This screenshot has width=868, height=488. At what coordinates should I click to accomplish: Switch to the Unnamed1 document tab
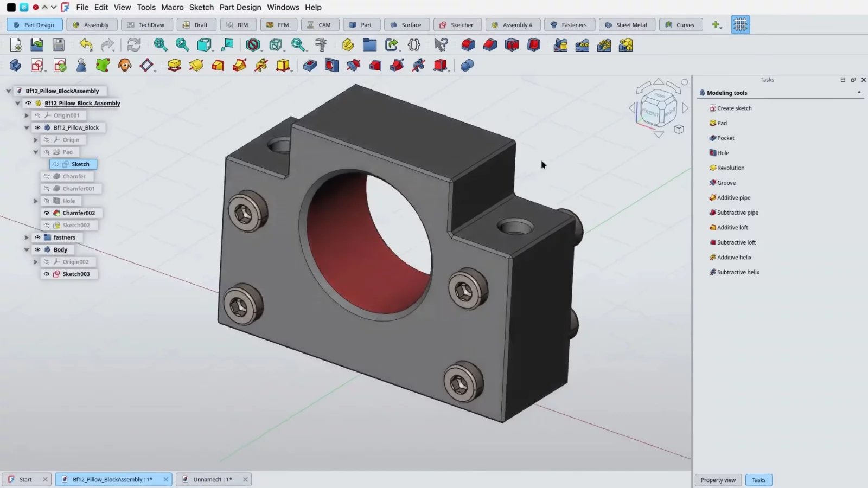[x=213, y=479]
